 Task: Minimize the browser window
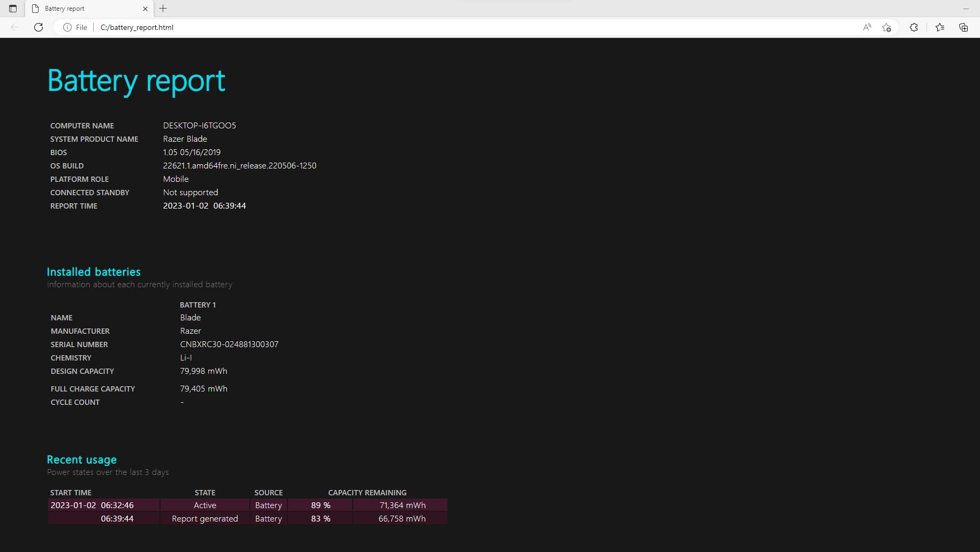(966, 9)
